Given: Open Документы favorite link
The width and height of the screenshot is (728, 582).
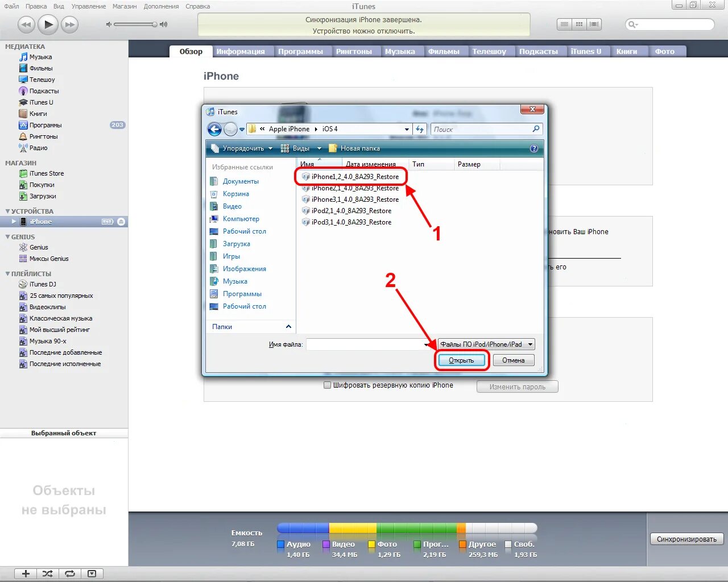Looking at the screenshot, I should [234, 181].
